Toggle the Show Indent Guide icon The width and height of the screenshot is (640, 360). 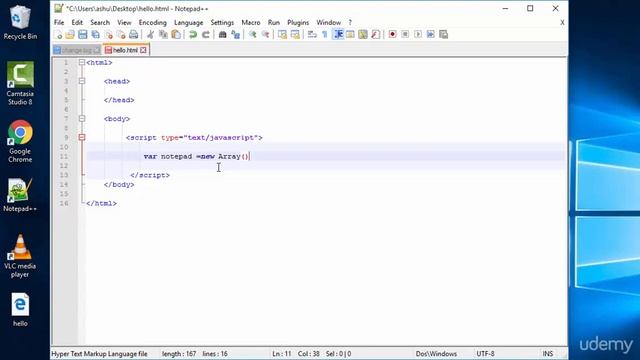338,35
